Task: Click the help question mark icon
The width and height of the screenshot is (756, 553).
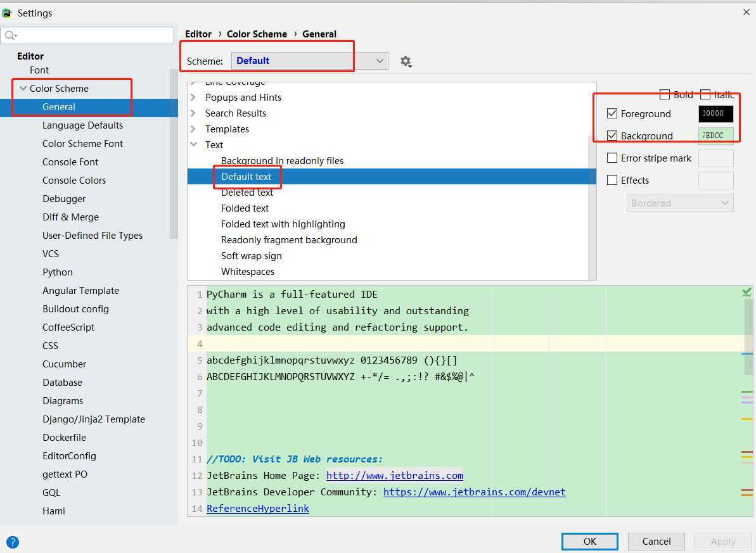Action: [13, 542]
